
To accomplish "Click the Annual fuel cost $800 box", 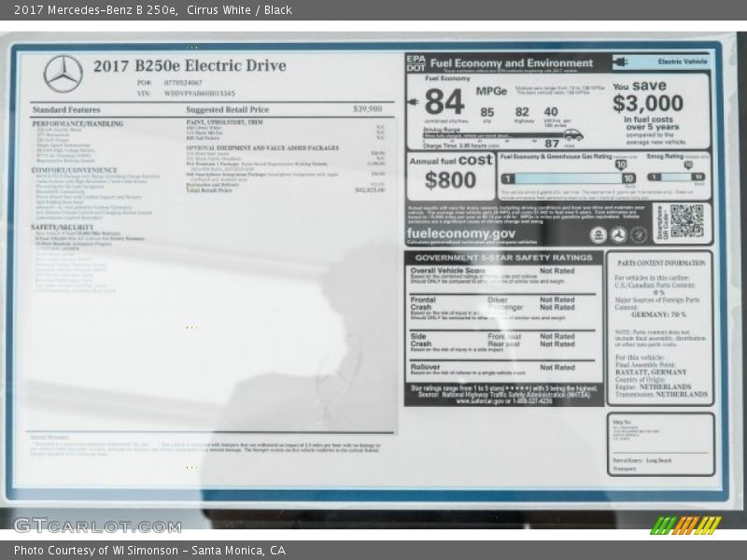I will (x=450, y=175).
